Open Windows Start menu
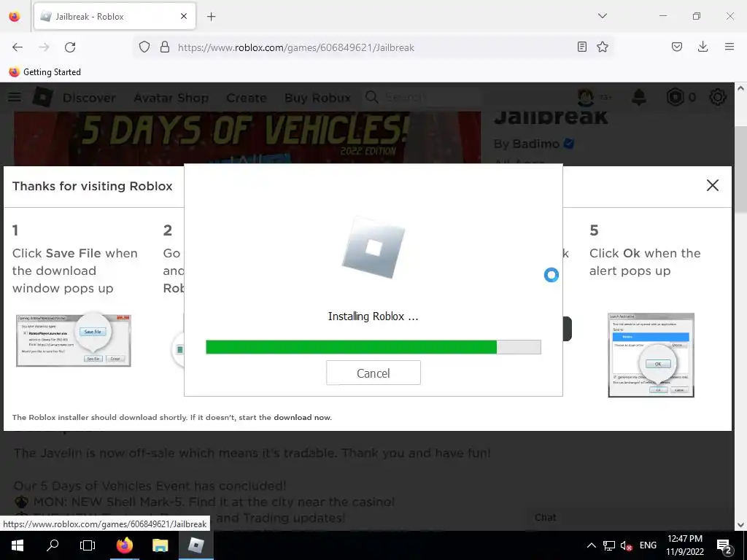This screenshot has height=560, width=747. (x=18, y=545)
